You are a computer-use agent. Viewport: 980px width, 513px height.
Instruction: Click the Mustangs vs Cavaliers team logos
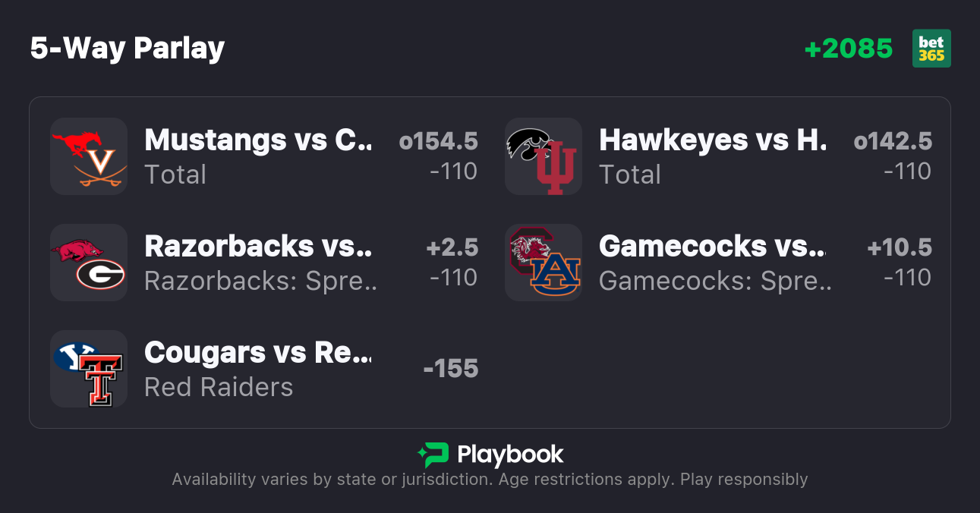tap(89, 156)
